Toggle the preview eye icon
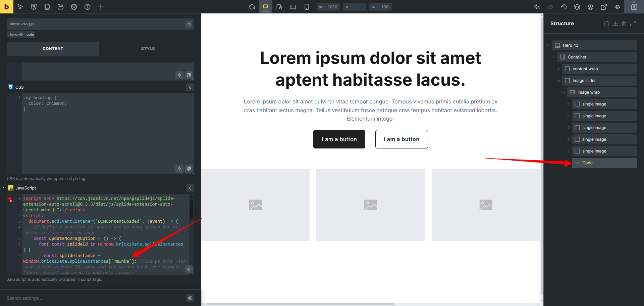This screenshot has height=306, width=644. pos(617,7)
